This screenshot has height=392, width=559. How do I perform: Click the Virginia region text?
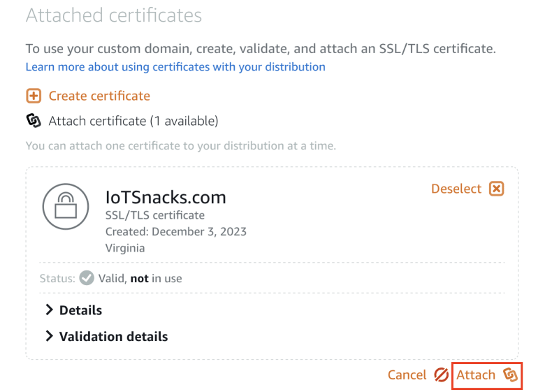point(125,248)
